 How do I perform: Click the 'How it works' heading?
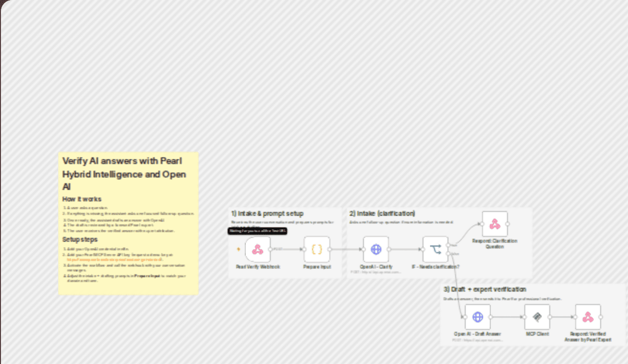point(82,199)
